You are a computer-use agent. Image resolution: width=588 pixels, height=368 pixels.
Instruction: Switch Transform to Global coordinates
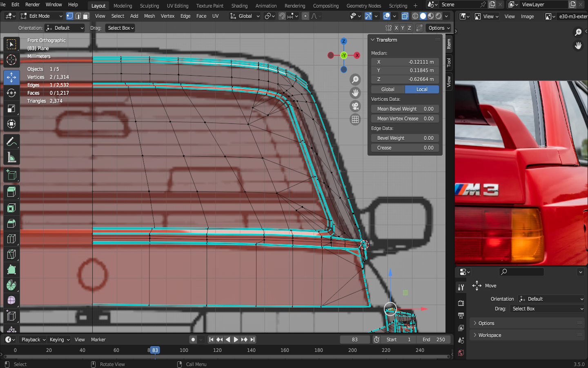click(388, 89)
